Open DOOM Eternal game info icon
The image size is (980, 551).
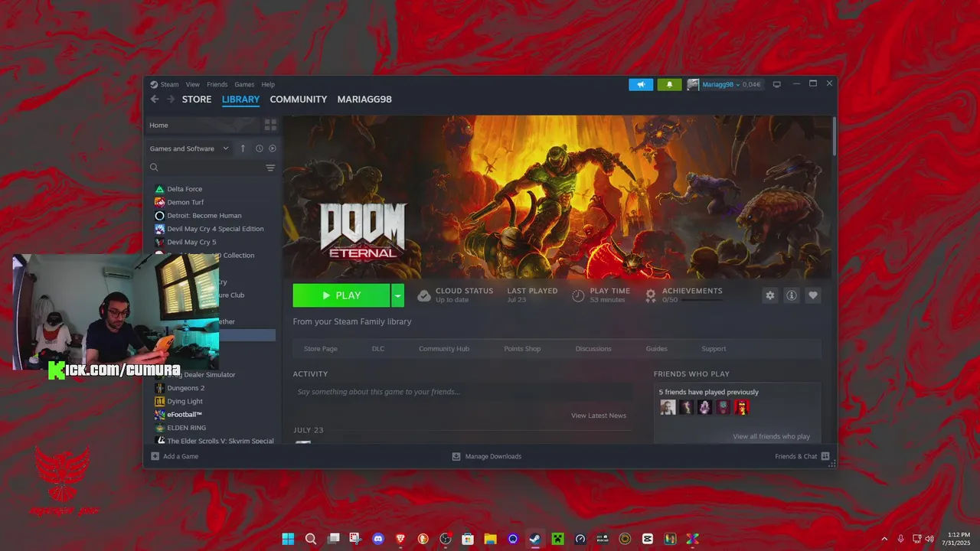click(x=792, y=295)
